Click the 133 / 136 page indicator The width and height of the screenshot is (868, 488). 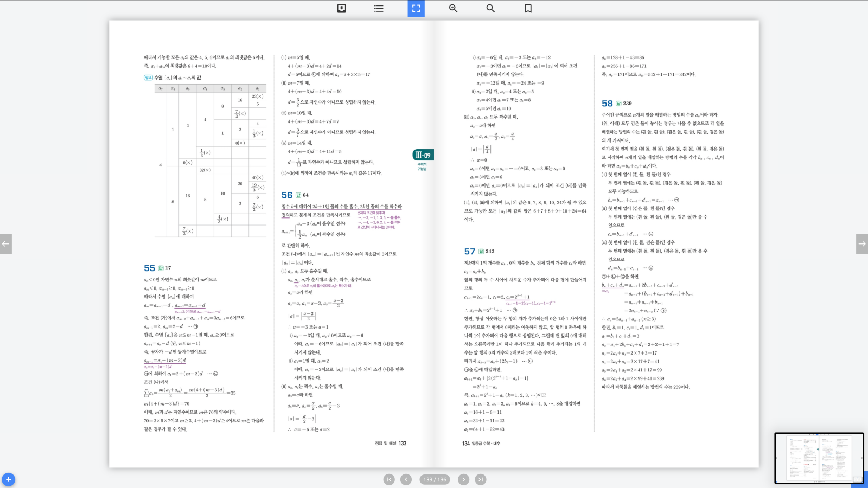coord(435,479)
